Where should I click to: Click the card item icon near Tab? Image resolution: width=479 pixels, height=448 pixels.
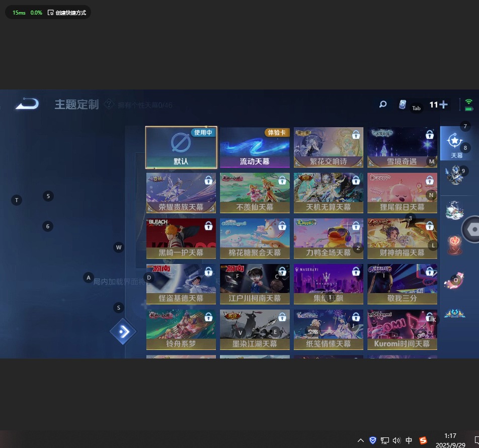[403, 105]
